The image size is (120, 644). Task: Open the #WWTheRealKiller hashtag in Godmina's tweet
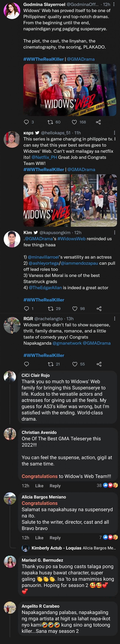(x=43, y=59)
